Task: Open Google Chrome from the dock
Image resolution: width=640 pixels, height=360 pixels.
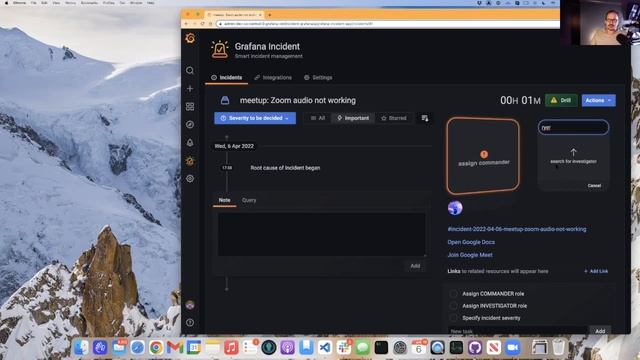Action: (x=156, y=348)
